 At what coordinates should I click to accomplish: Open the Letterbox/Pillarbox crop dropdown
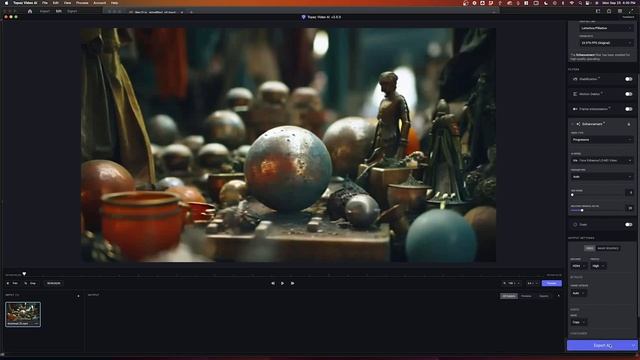(x=606, y=28)
